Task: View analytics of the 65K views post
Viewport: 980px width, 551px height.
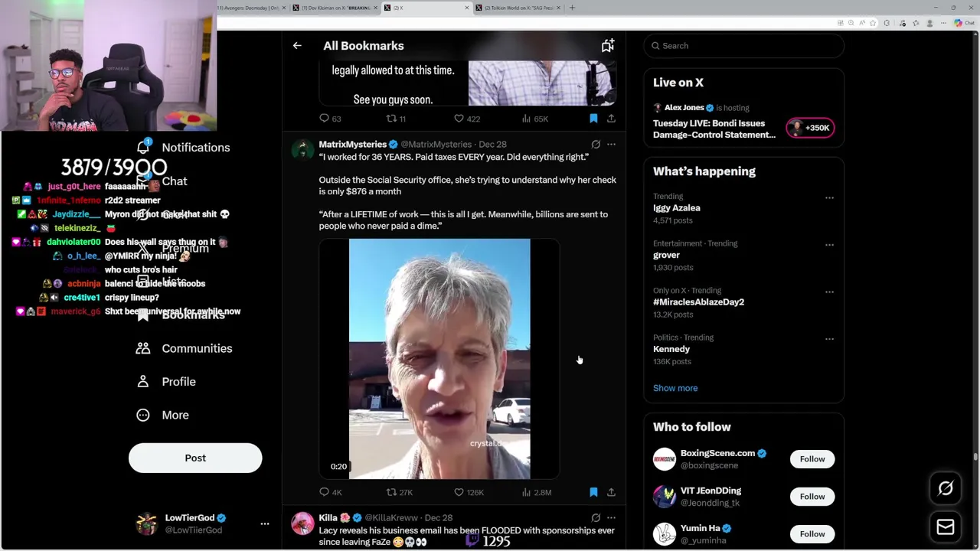Action: click(534, 119)
